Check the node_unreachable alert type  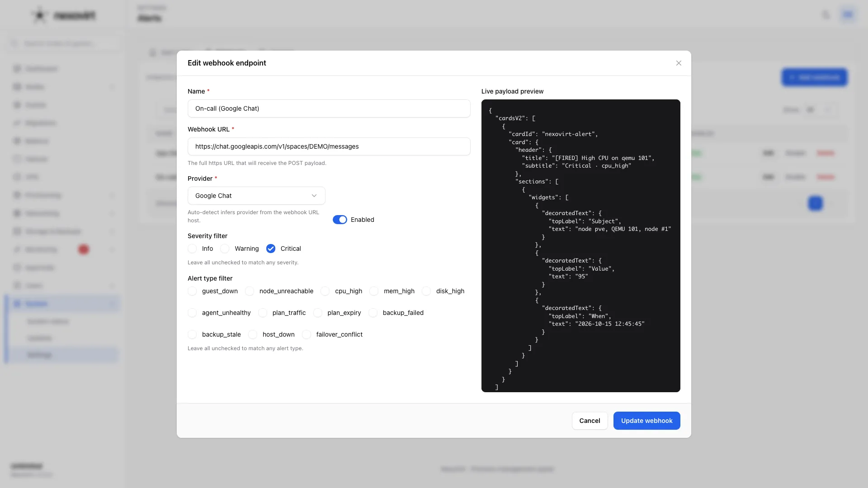(250, 291)
